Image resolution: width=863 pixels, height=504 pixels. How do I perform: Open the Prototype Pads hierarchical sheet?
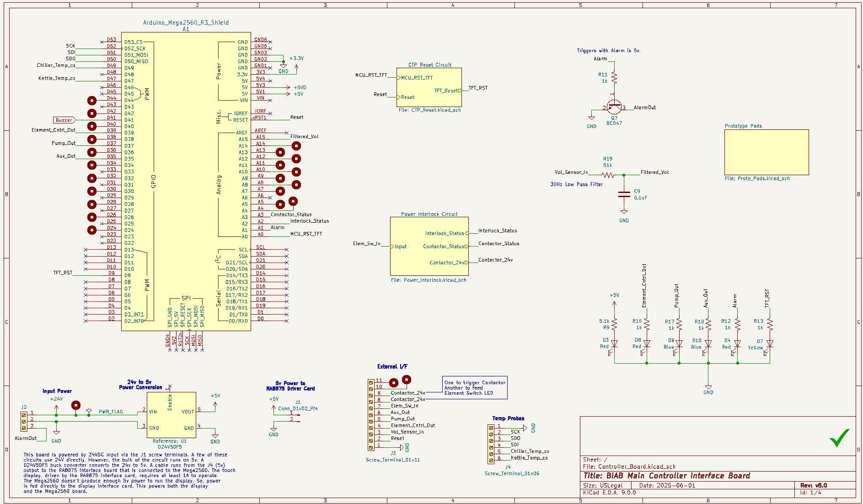pos(766,152)
